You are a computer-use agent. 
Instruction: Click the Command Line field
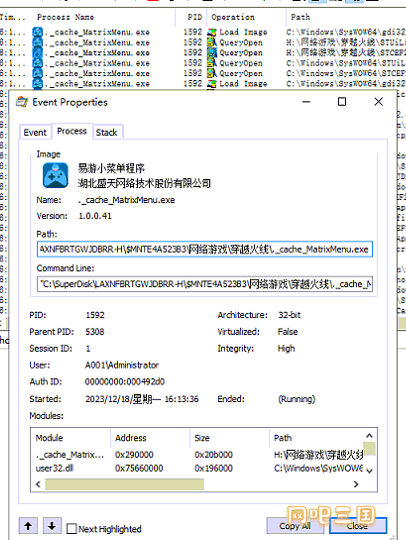(205, 284)
